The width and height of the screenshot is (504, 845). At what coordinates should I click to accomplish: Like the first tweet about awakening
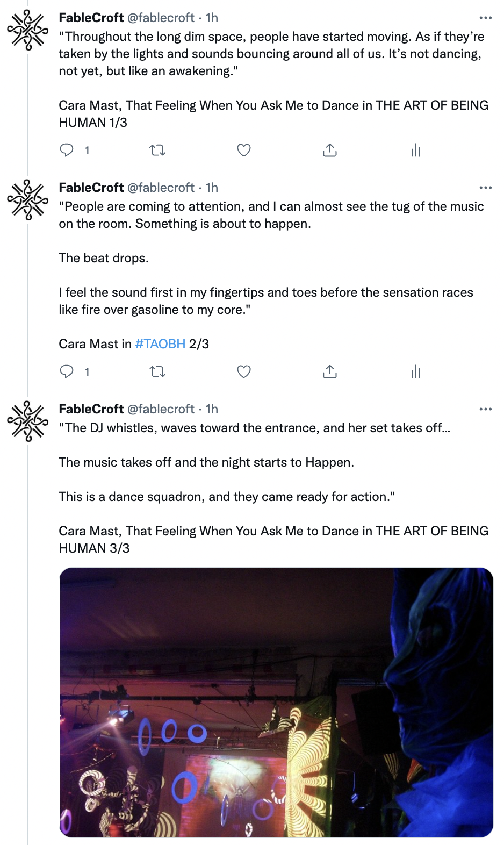click(244, 150)
